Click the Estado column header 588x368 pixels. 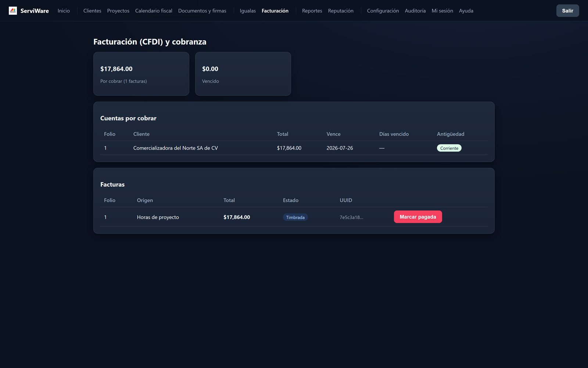point(291,200)
